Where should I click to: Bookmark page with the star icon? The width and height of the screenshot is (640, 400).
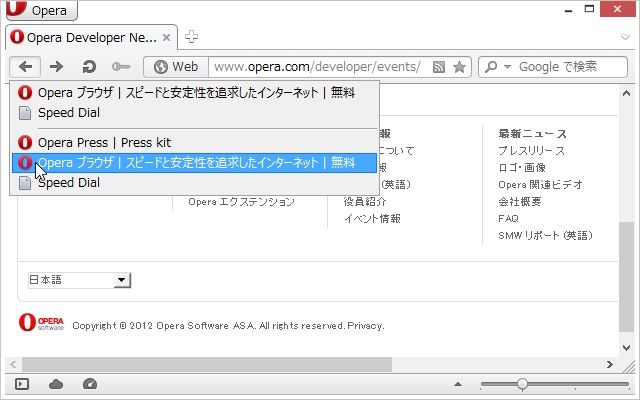point(459,67)
